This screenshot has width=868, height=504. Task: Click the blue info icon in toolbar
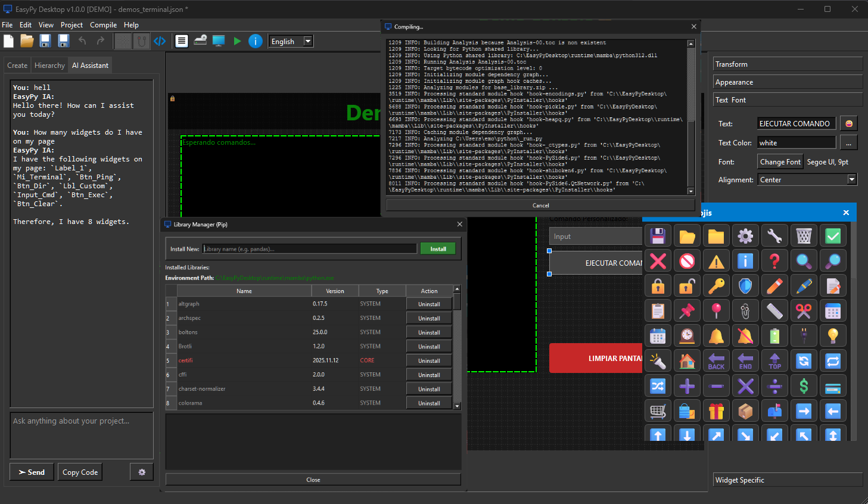pos(256,41)
